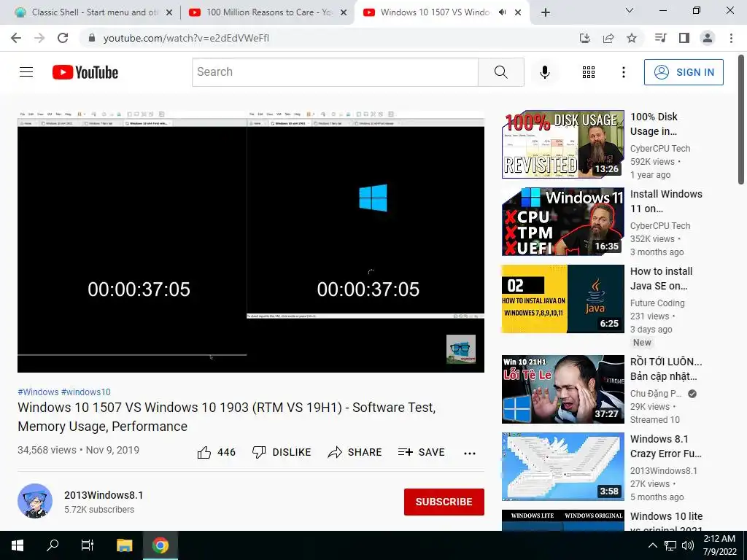Mute audio on the Windows 10 tab
The image size is (747, 560).
502,12
